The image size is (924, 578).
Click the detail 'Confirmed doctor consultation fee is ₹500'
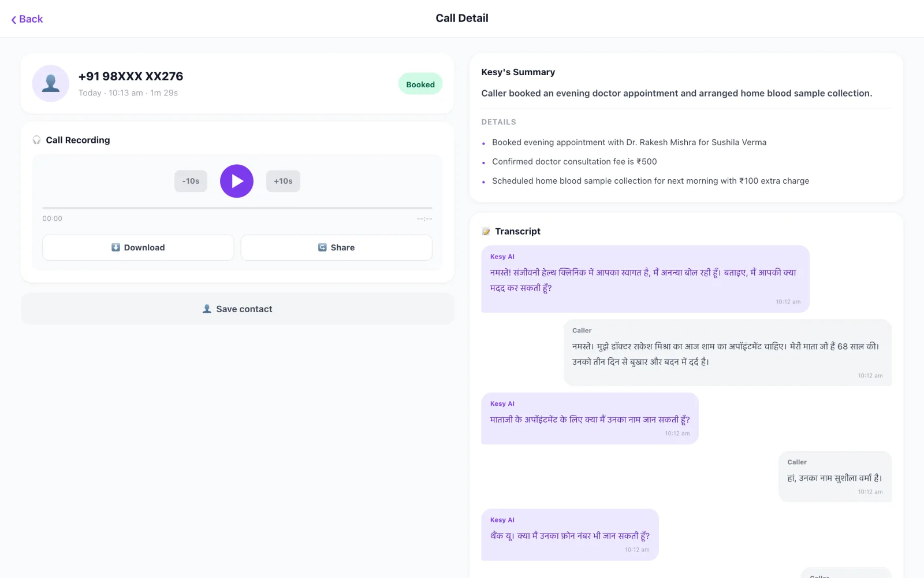pos(575,162)
